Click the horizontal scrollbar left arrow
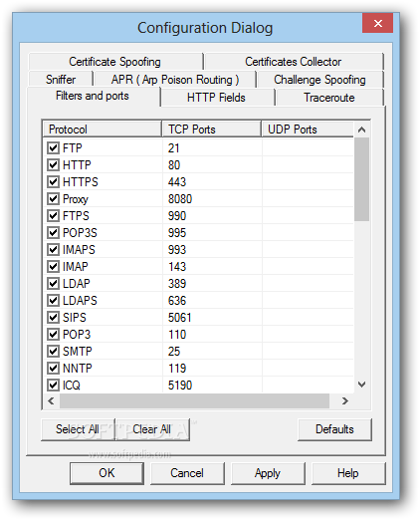The width and height of the screenshot is (420, 520). (x=51, y=400)
